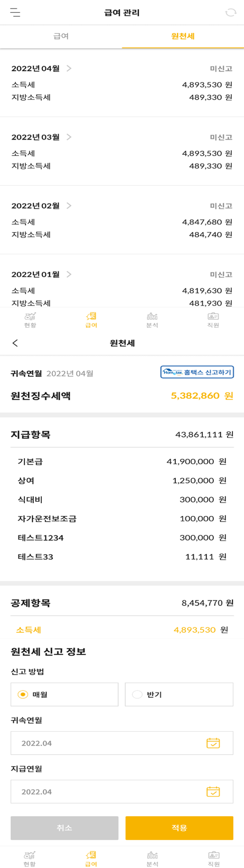
Task: Select the 반기 radio option
Action: 179,694
